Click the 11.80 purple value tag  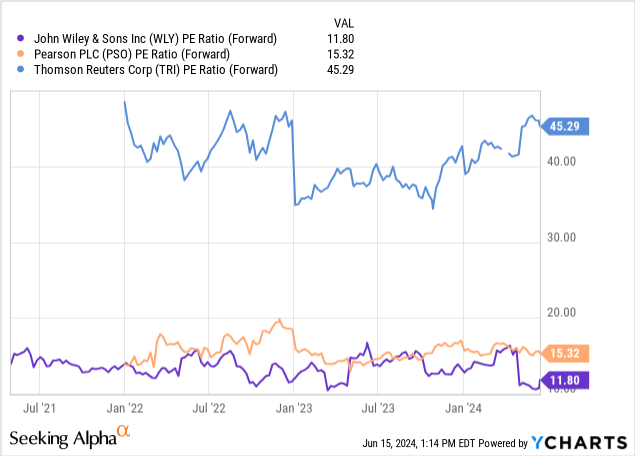click(569, 380)
